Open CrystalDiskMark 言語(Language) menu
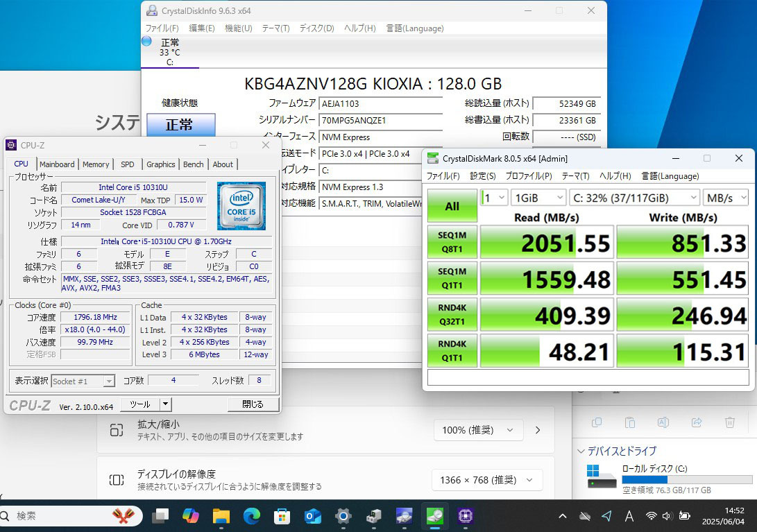This screenshot has height=532, width=757. (670, 175)
